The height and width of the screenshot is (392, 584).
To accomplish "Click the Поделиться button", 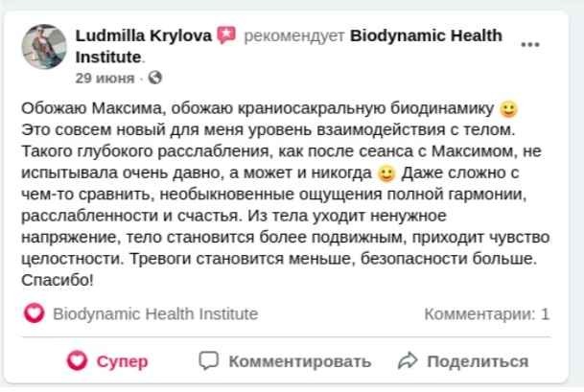I will tap(463, 361).
